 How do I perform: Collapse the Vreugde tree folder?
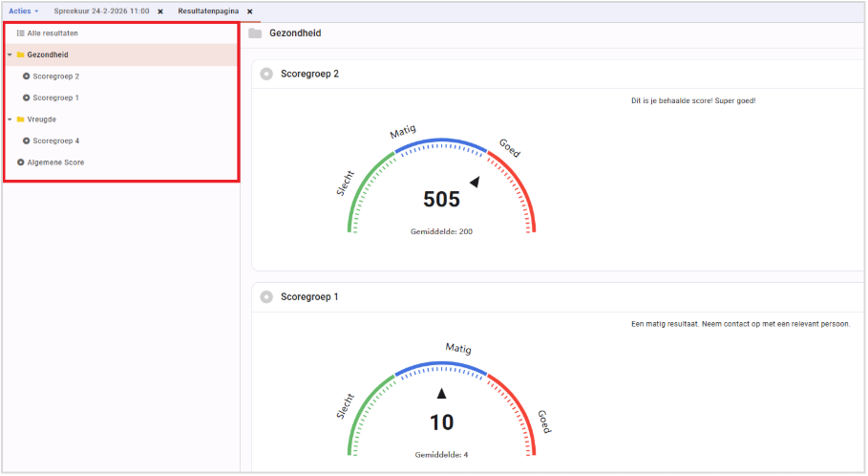pos(10,119)
